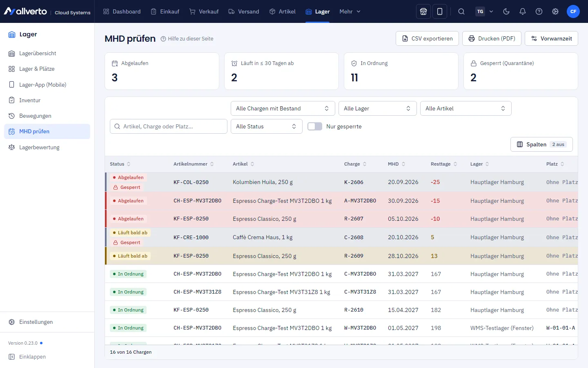
Task: Sort by MHD column header
Action: (x=396, y=164)
